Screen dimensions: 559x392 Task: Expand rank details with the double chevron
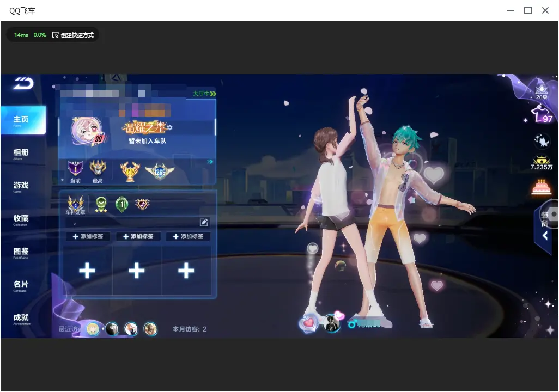210,162
